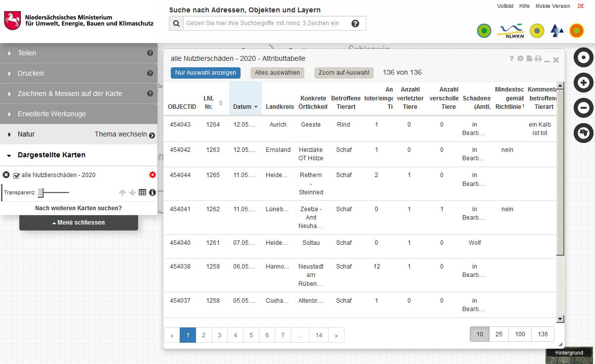Zoom to full Niedersachsen extent icon
Screen dimensions: 595x364
[x=584, y=133]
